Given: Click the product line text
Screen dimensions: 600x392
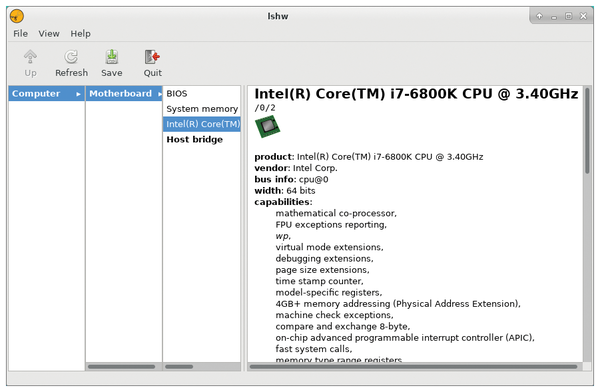Looking at the screenshot, I should coord(368,157).
